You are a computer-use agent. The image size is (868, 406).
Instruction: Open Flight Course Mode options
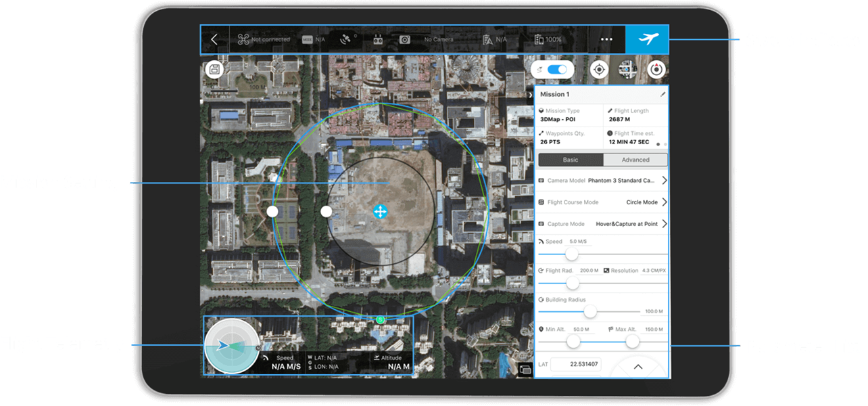click(665, 202)
